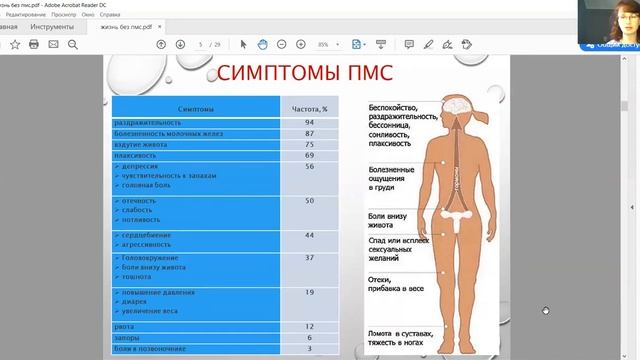This screenshot has height=360, width=640.
Task: Open the sign document tool
Action: [x=447, y=44]
